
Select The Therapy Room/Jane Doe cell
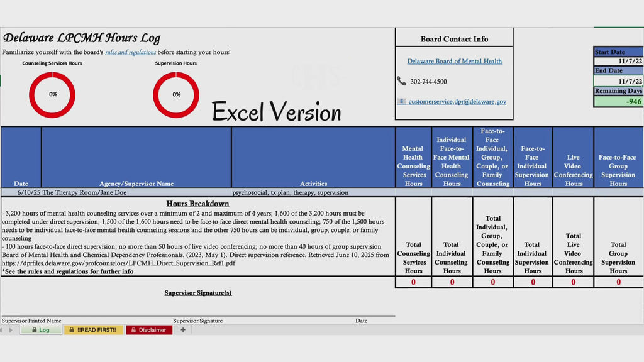136,192
